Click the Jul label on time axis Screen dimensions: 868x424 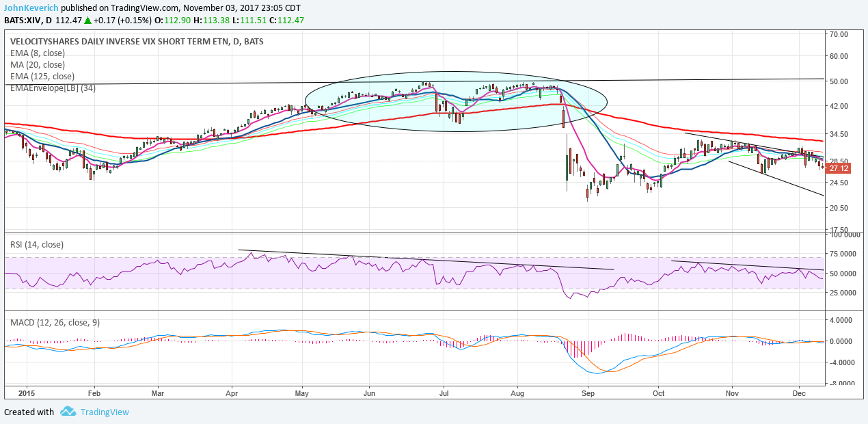tap(444, 393)
